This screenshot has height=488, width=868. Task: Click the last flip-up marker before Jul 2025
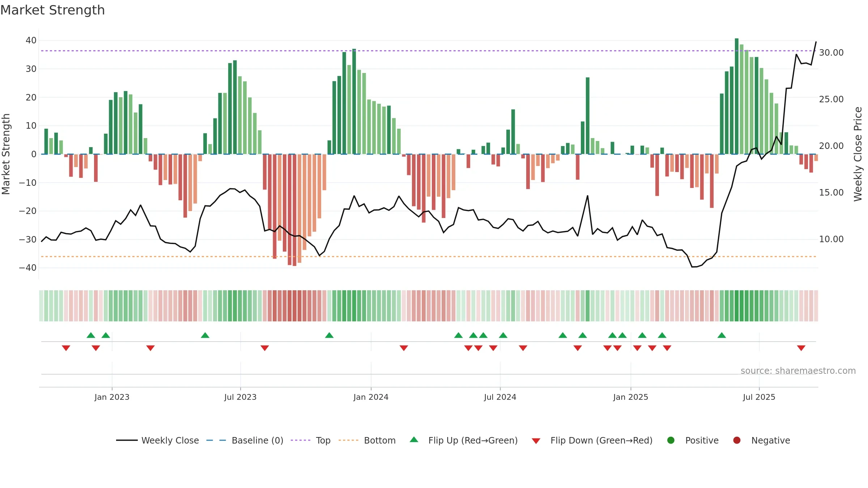[x=722, y=335]
